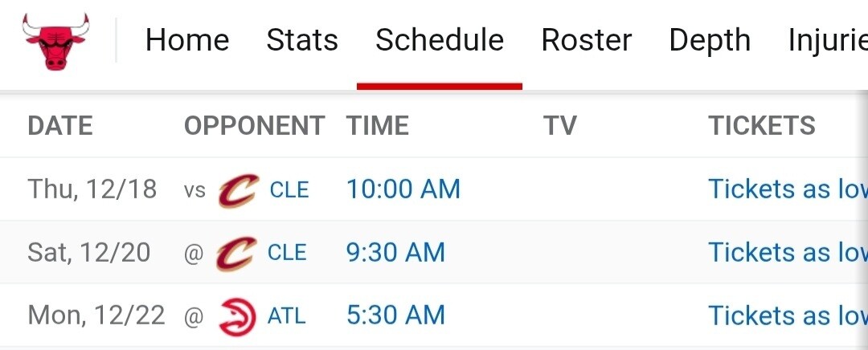This screenshot has height=350, width=868.
Task: Open CLE team link for Thursday game
Action: [x=289, y=190]
